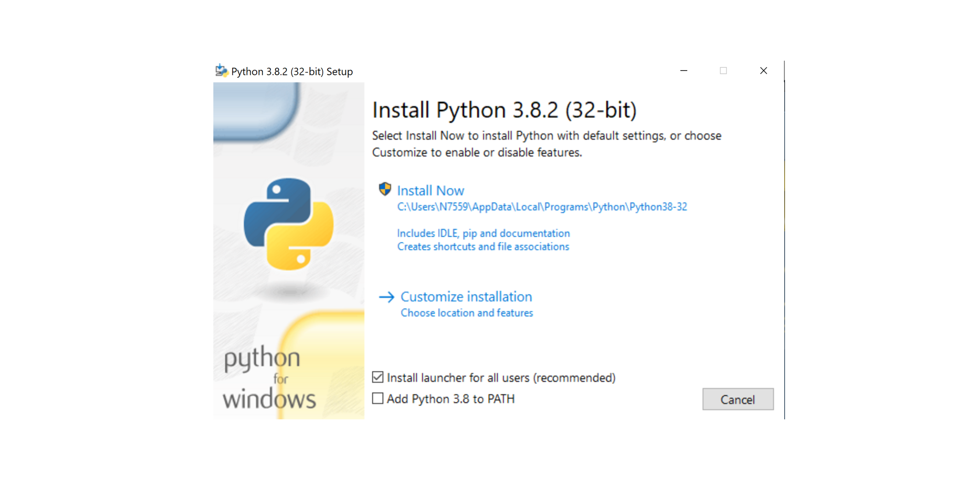This screenshot has width=980, height=500.
Task: Open Customize installation
Action: pyautogui.click(x=466, y=296)
